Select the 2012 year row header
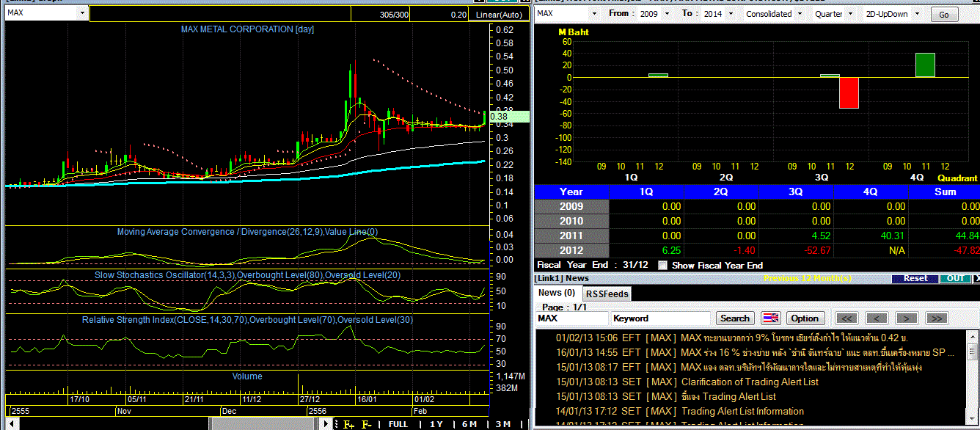The width and height of the screenshot is (980, 430). click(x=571, y=250)
